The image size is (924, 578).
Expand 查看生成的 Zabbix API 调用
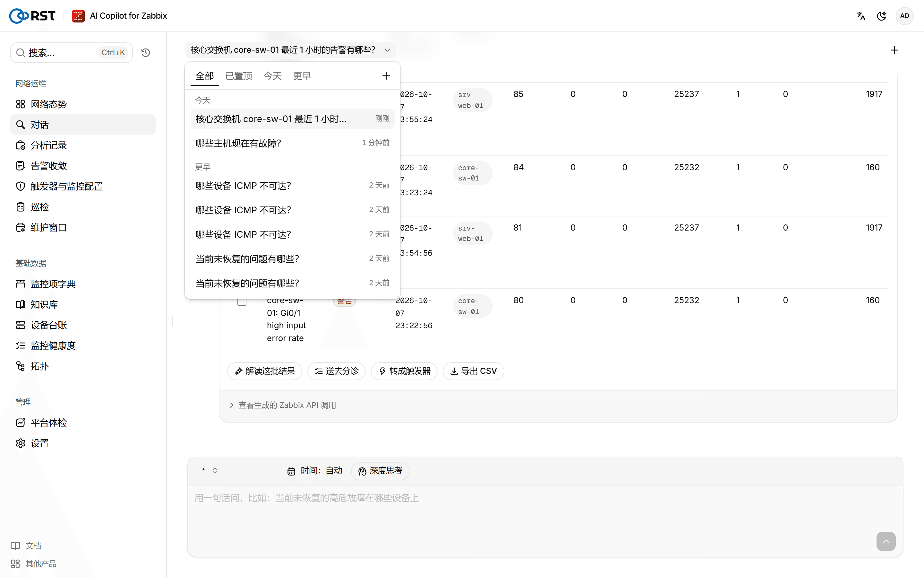click(x=283, y=405)
